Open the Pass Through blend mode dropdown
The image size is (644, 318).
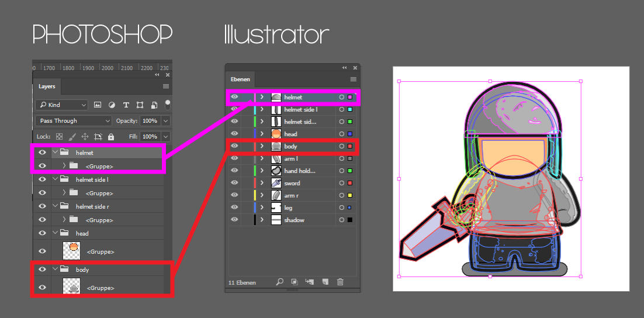[x=74, y=121]
